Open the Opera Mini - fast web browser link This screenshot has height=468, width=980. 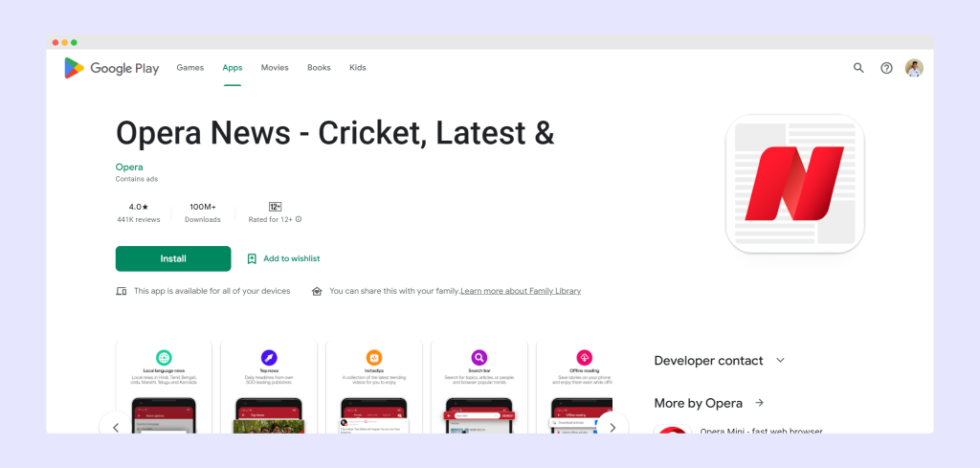coord(761,431)
